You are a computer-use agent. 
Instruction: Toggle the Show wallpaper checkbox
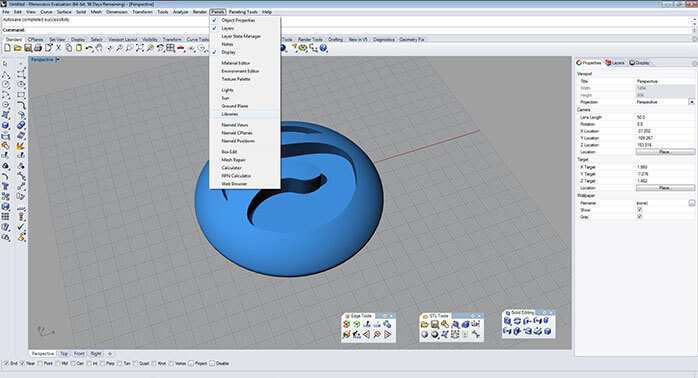(x=640, y=210)
